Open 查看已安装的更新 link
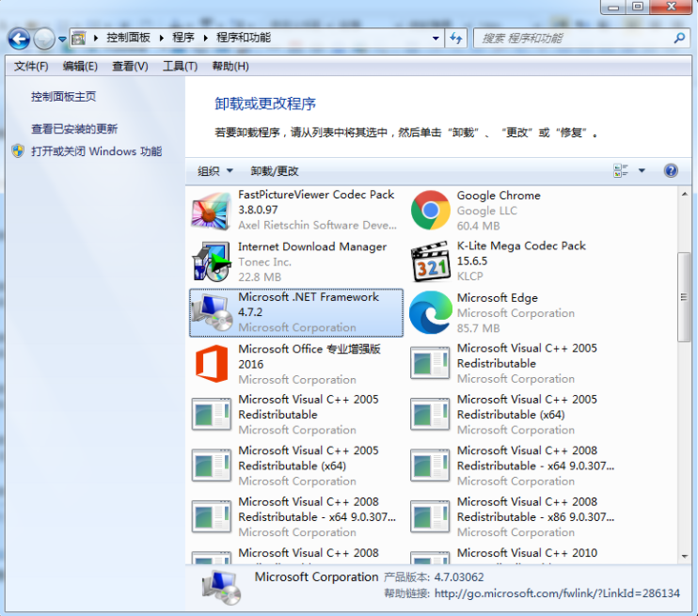This screenshot has width=698, height=616. pyautogui.click(x=74, y=129)
